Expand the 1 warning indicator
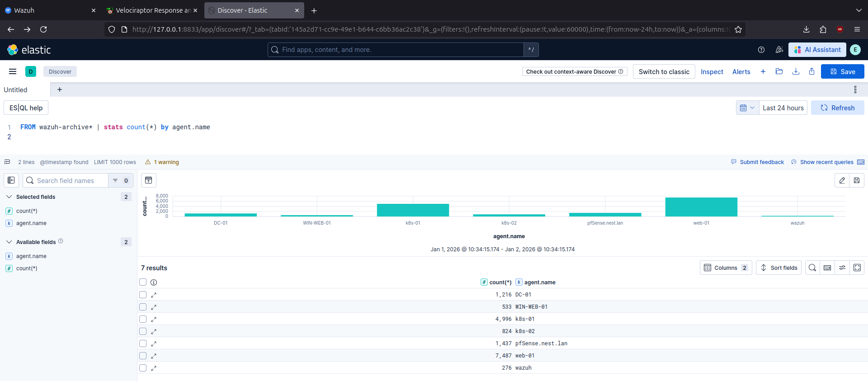The width and height of the screenshot is (868, 381). tap(162, 162)
